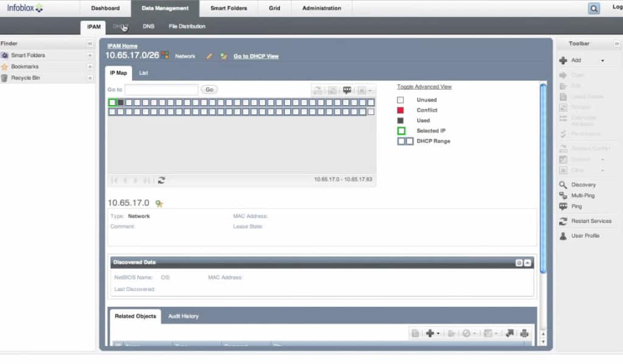Click the Bookmarks star icon in Finder
623x364 pixels.
[4, 67]
